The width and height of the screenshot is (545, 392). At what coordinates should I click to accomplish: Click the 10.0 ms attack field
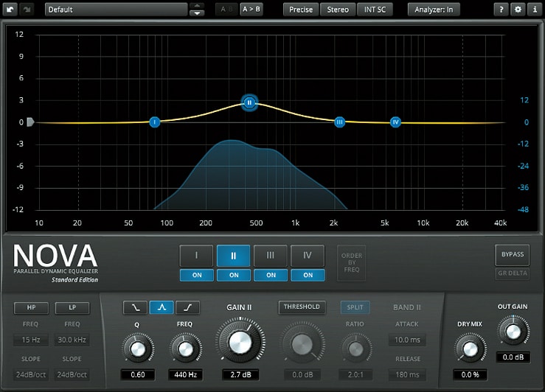(x=407, y=340)
